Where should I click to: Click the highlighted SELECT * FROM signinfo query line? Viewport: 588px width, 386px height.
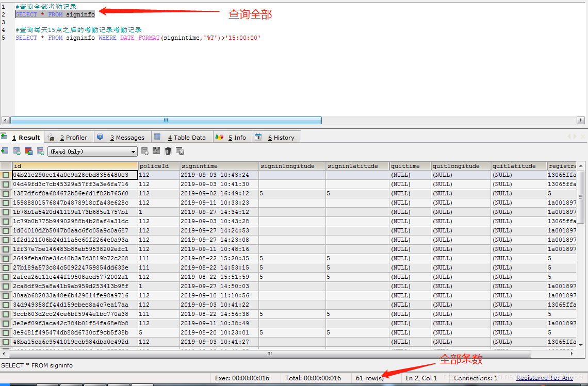coord(55,14)
